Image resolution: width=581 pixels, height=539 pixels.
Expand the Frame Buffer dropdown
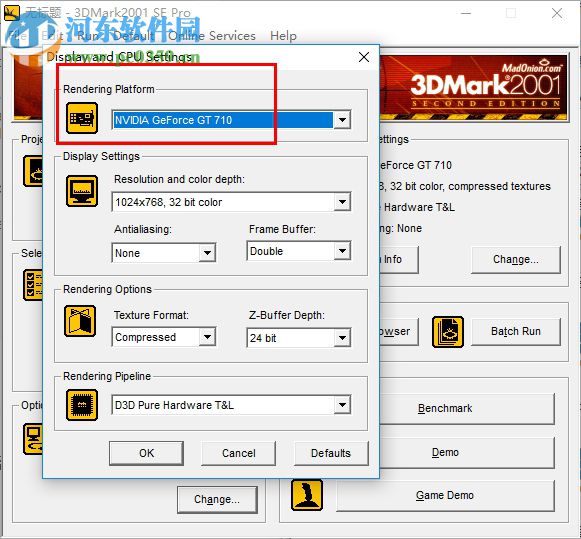[342, 251]
